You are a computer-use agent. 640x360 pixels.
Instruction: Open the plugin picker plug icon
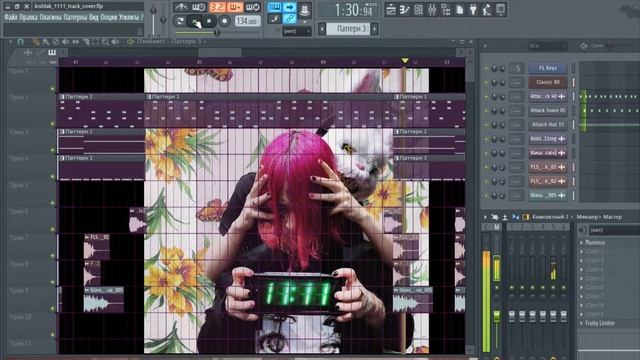point(473,10)
